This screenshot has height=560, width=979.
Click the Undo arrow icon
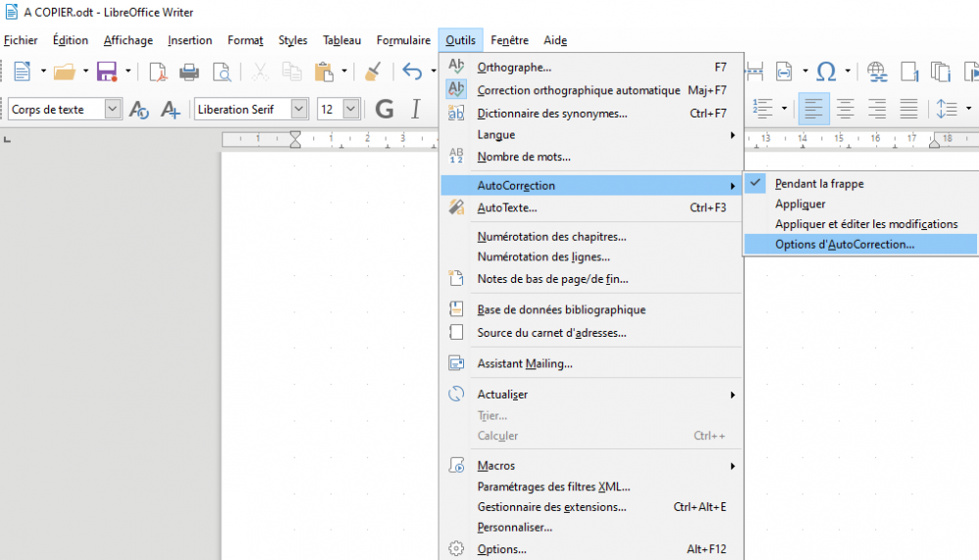tap(412, 71)
